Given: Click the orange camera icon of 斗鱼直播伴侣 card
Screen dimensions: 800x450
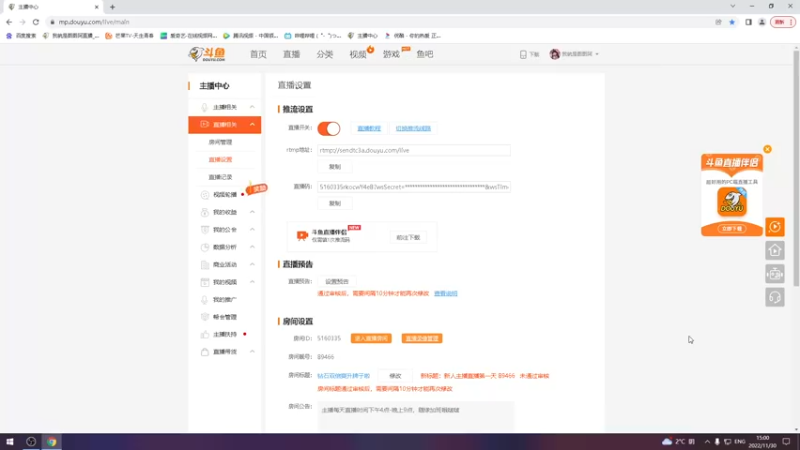Looking at the screenshot, I should (302, 235).
